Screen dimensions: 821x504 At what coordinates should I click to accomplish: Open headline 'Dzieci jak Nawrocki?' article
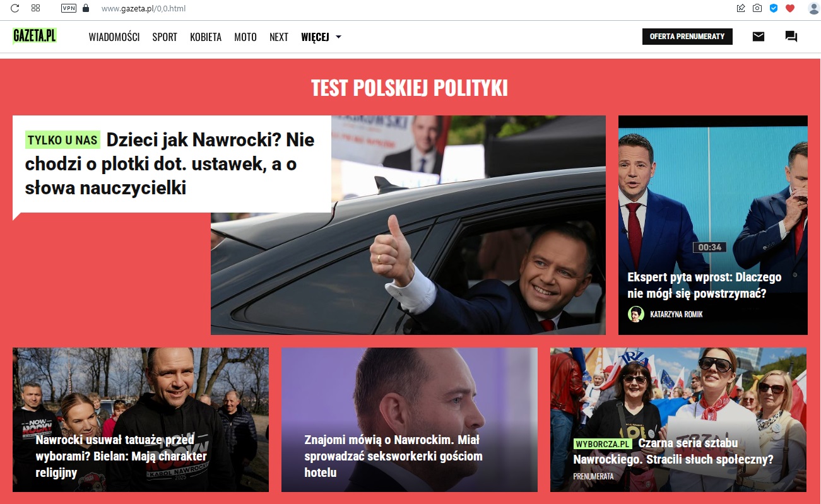pos(170,164)
